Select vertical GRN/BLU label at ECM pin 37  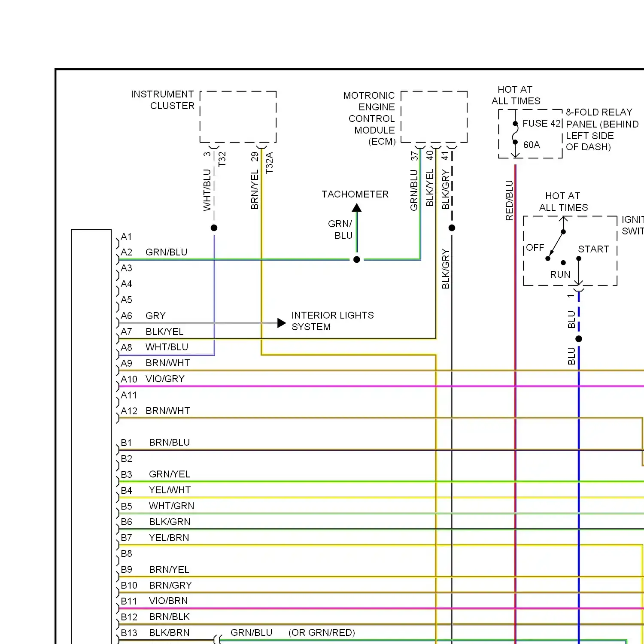click(414, 190)
